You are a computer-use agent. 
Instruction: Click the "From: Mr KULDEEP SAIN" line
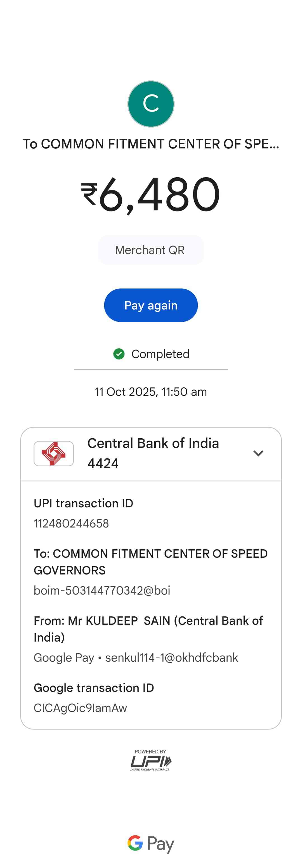[x=148, y=629]
